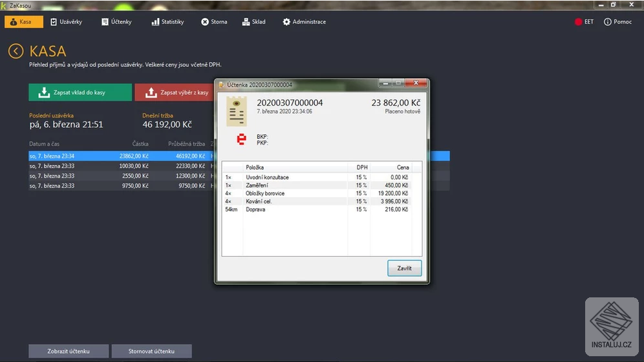Close the receipt dialog with Zavřít
Image resolution: width=644 pixels, height=362 pixels.
point(405,268)
